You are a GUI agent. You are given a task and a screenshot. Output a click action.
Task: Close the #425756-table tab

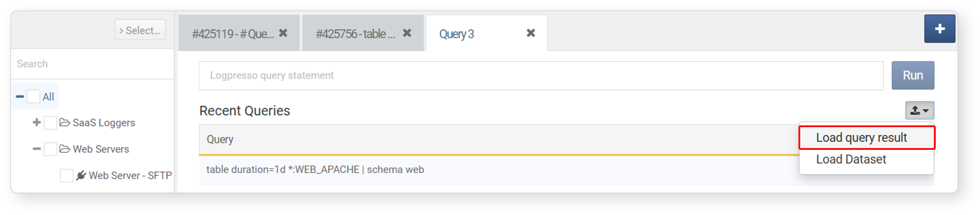(x=407, y=33)
